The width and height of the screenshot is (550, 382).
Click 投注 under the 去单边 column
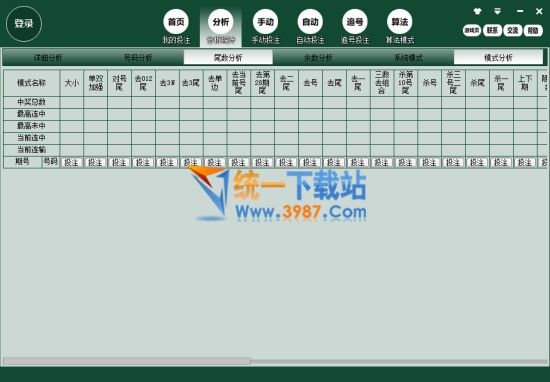click(x=215, y=162)
